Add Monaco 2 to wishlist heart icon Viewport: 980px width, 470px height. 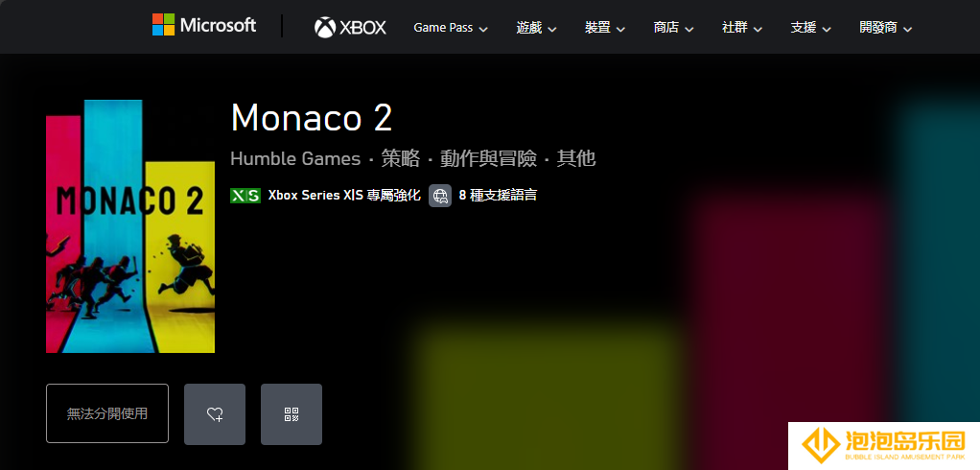click(x=215, y=413)
